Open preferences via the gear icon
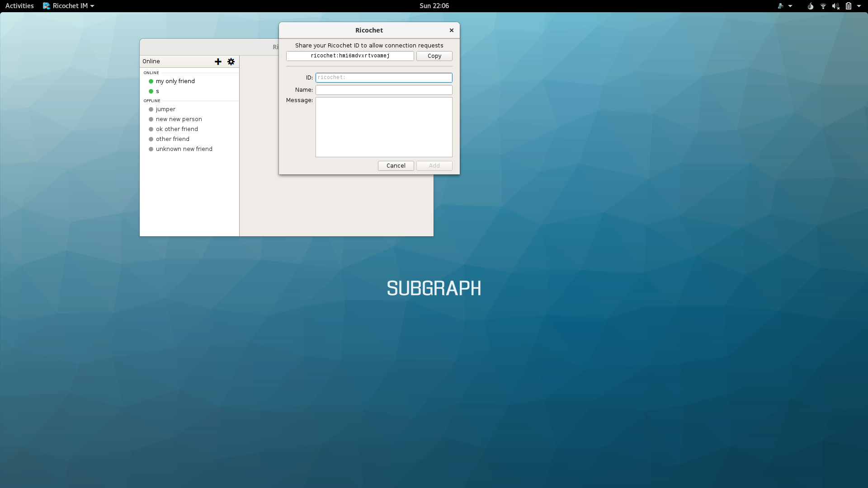Viewport: 868px width, 488px height. pyautogui.click(x=231, y=61)
